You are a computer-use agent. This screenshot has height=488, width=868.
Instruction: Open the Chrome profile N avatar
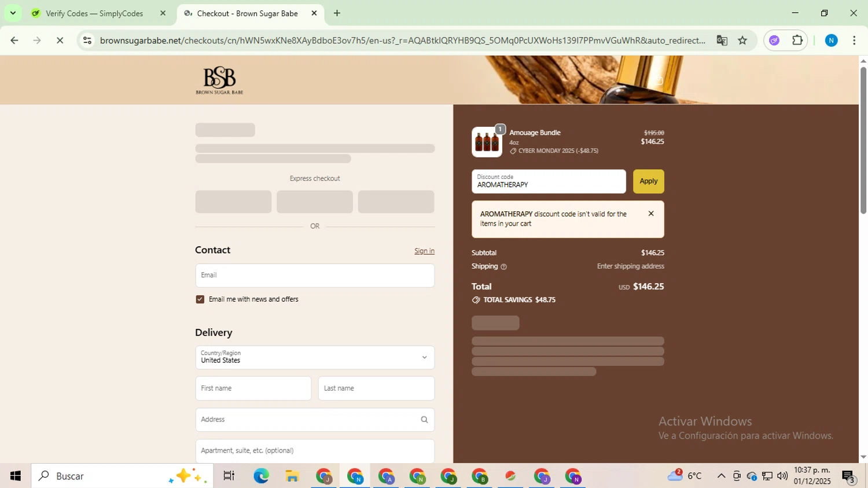[831, 41]
